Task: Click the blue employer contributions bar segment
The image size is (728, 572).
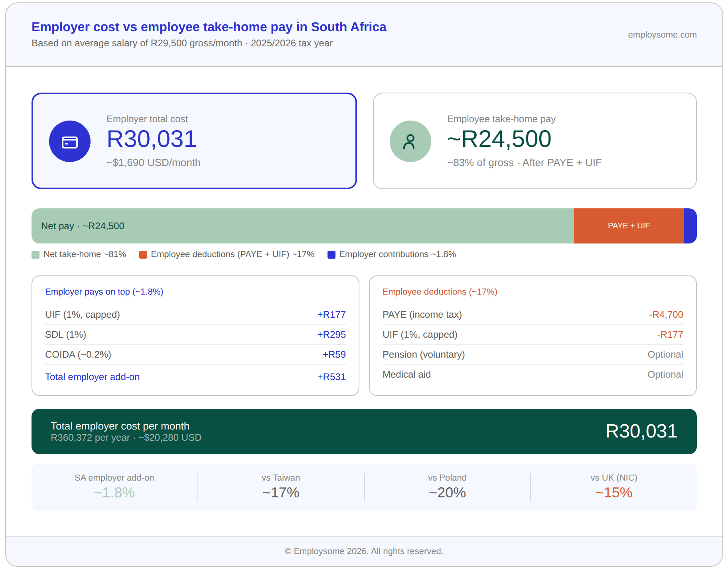Action: pyautogui.click(x=690, y=226)
